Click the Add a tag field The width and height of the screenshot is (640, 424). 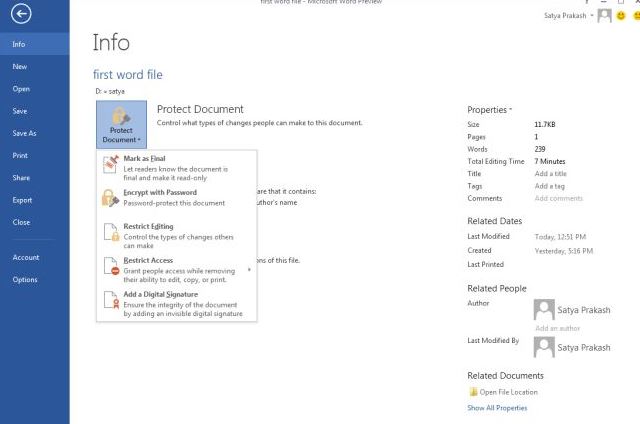[x=550, y=186]
